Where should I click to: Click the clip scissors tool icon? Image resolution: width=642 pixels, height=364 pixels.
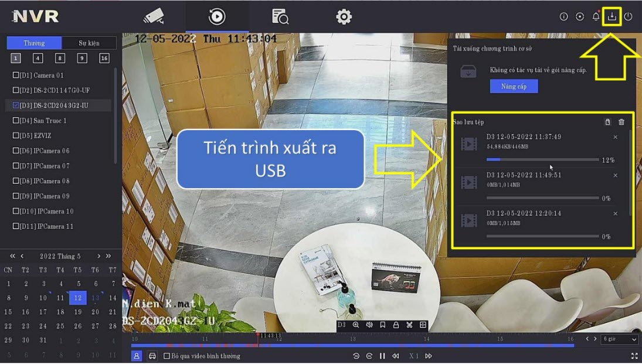409,325
